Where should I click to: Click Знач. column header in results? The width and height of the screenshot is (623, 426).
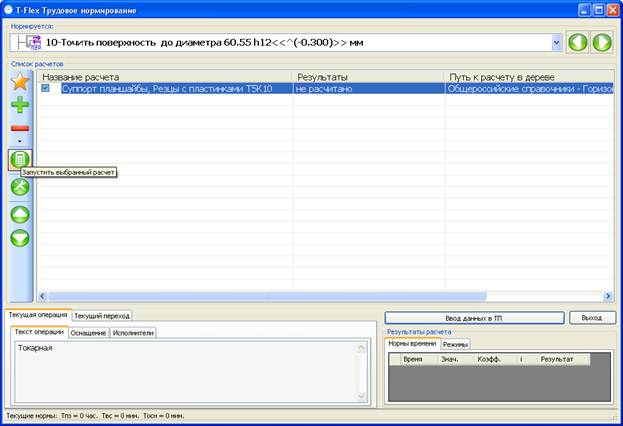coord(455,359)
